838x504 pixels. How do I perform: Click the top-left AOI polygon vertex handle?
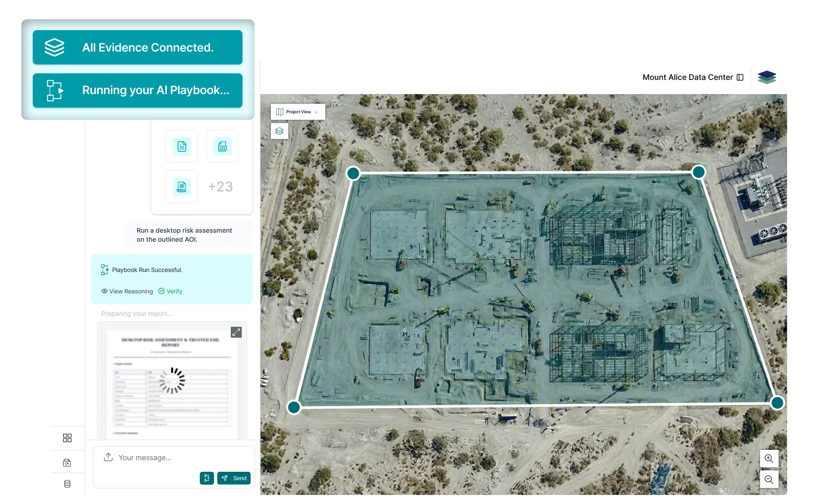tap(353, 173)
